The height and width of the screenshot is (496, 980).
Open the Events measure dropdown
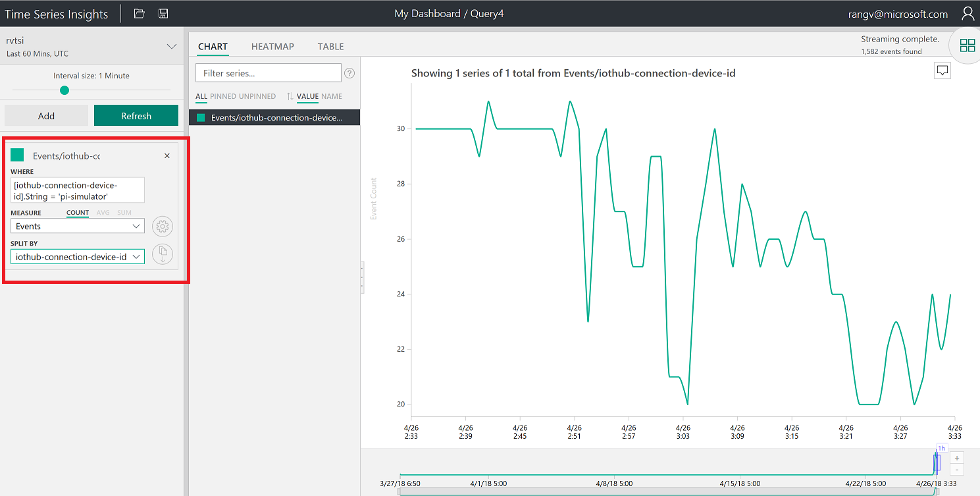pyautogui.click(x=78, y=226)
